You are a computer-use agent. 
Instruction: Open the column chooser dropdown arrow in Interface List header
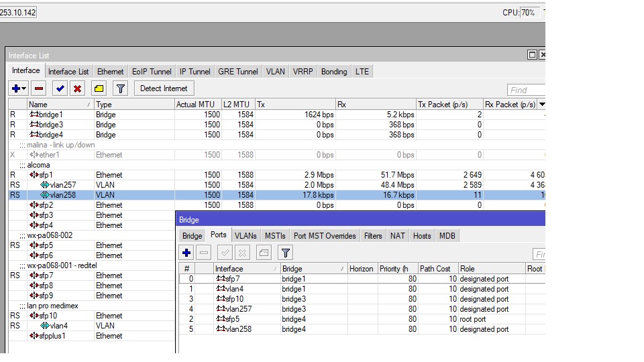click(542, 105)
